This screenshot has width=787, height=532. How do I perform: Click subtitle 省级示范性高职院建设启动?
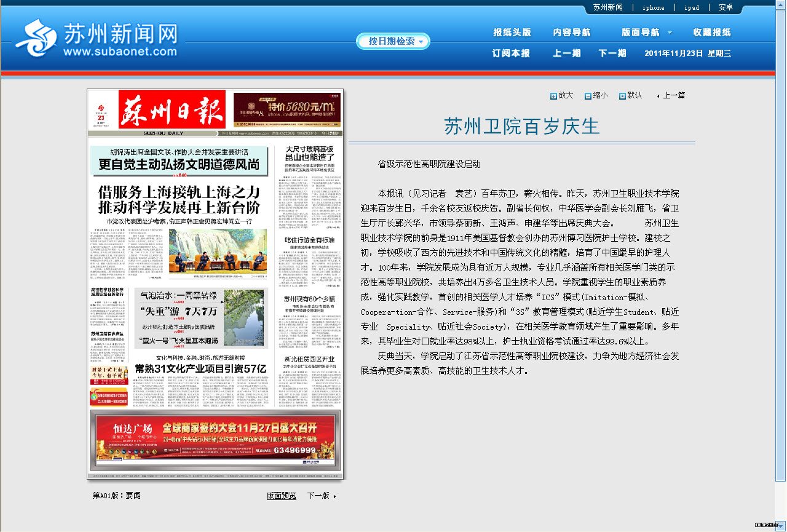pos(429,164)
